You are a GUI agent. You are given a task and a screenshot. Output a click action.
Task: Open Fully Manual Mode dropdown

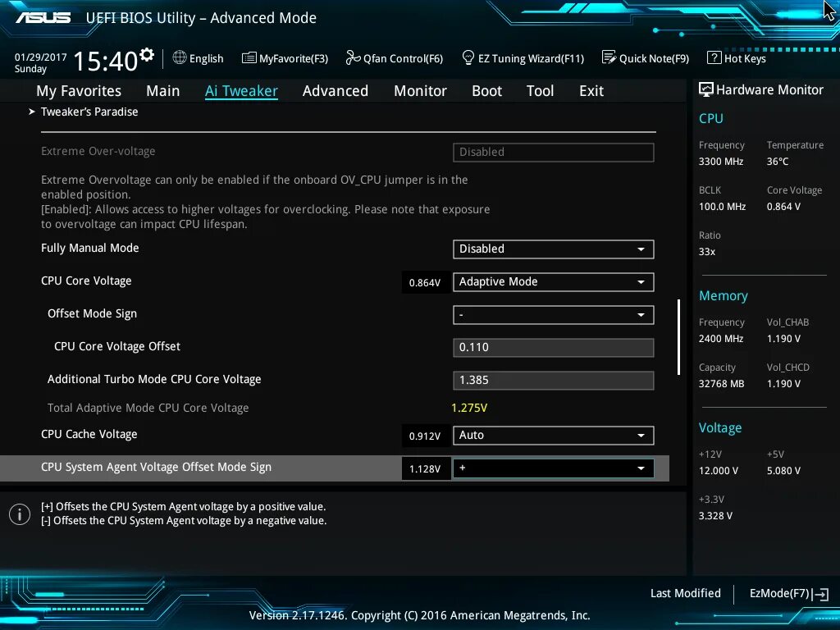[554, 249]
